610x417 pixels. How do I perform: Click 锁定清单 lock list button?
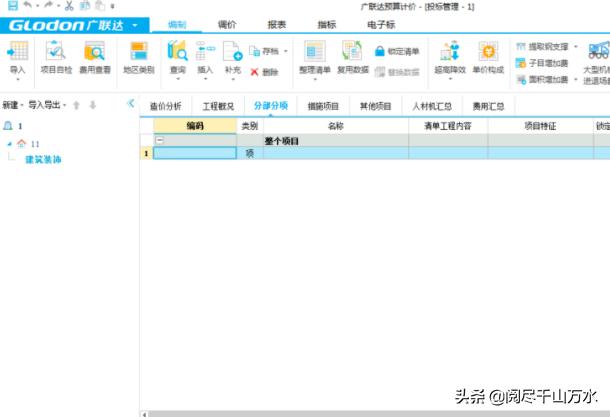(x=397, y=51)
